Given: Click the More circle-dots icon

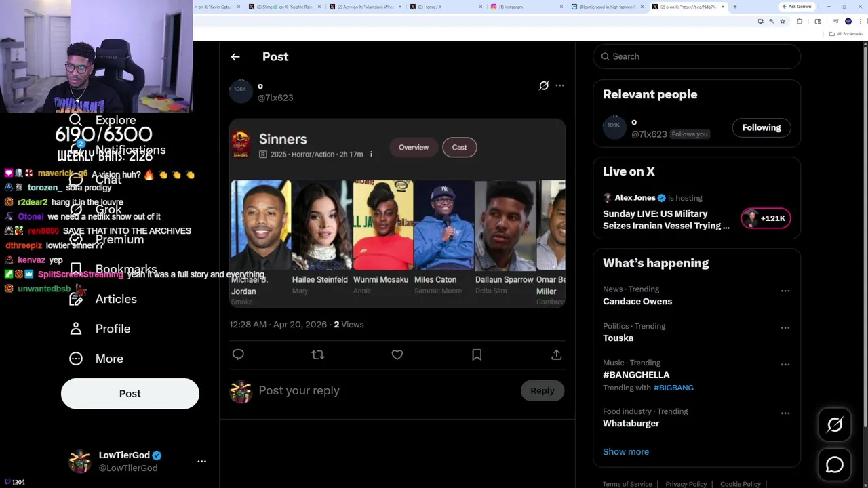Looking at the screenshot, I should tap(76, 359).
